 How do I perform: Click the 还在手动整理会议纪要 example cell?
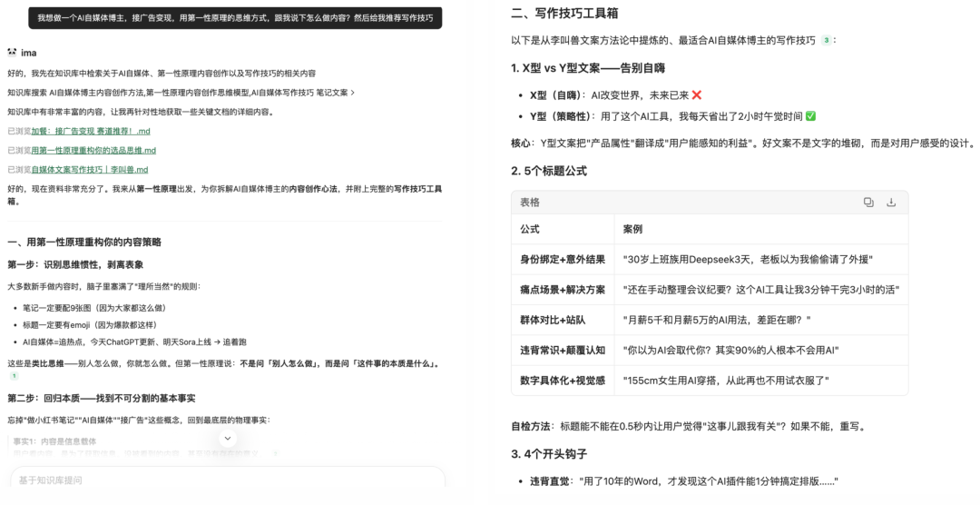[761, 290]
